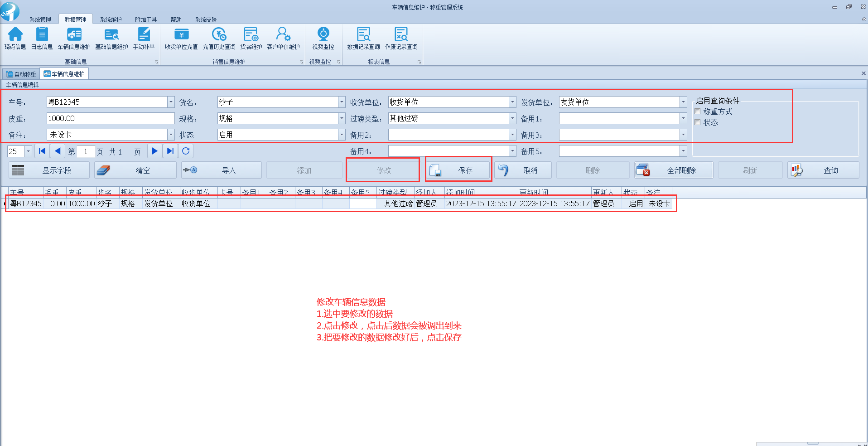
Task: Expand the 过磅类型 dropdown
Action: [512, 118]
